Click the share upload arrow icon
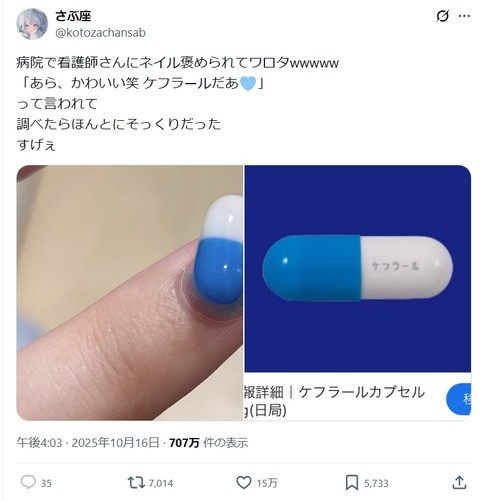 pyautogui.click(x=459, y=482)
